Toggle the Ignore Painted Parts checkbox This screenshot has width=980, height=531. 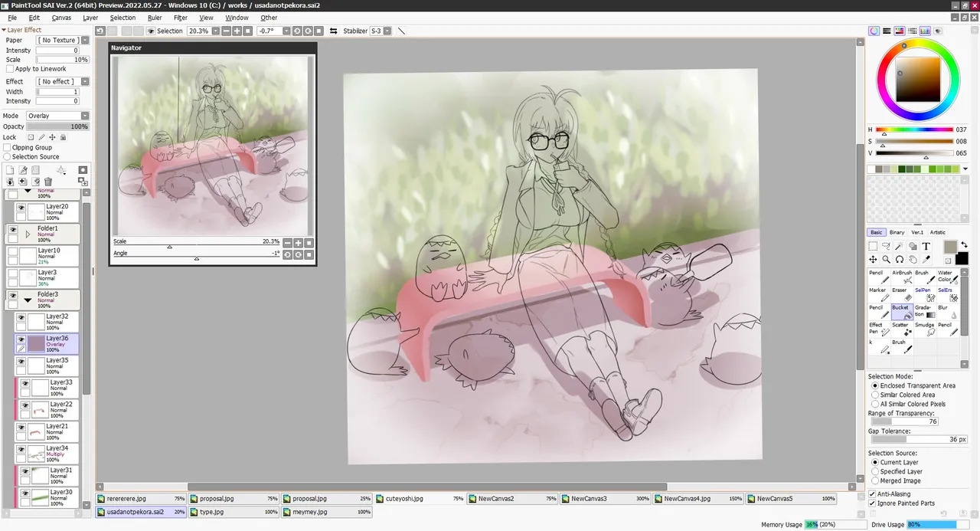click(x=873, y=503)
